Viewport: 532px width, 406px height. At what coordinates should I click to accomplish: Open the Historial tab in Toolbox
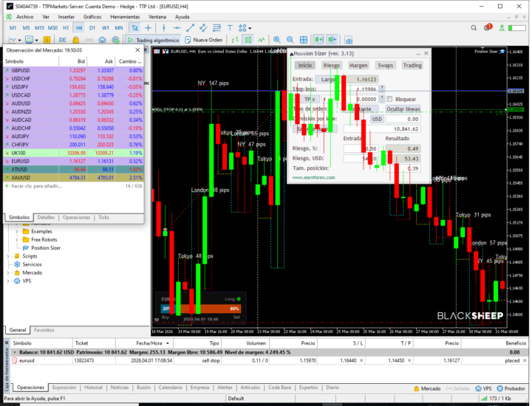pyautogui.click(x=93, y=388)
